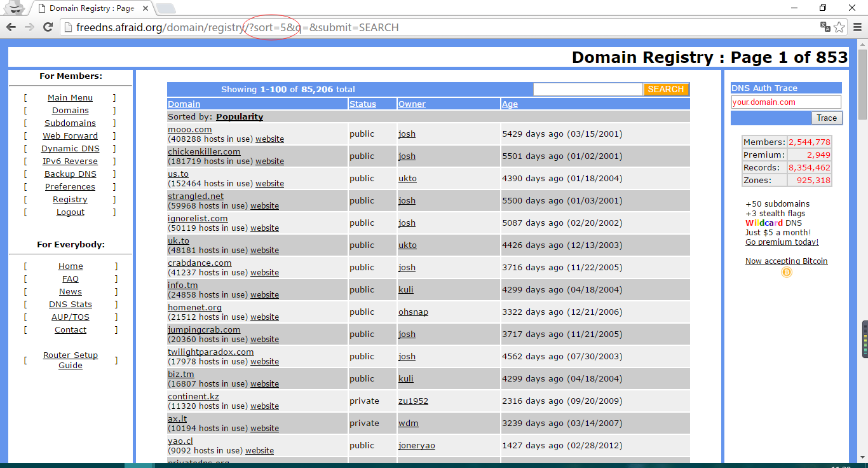Open the News sidebar link
This screenshot has width=868, height=468.
71,292
